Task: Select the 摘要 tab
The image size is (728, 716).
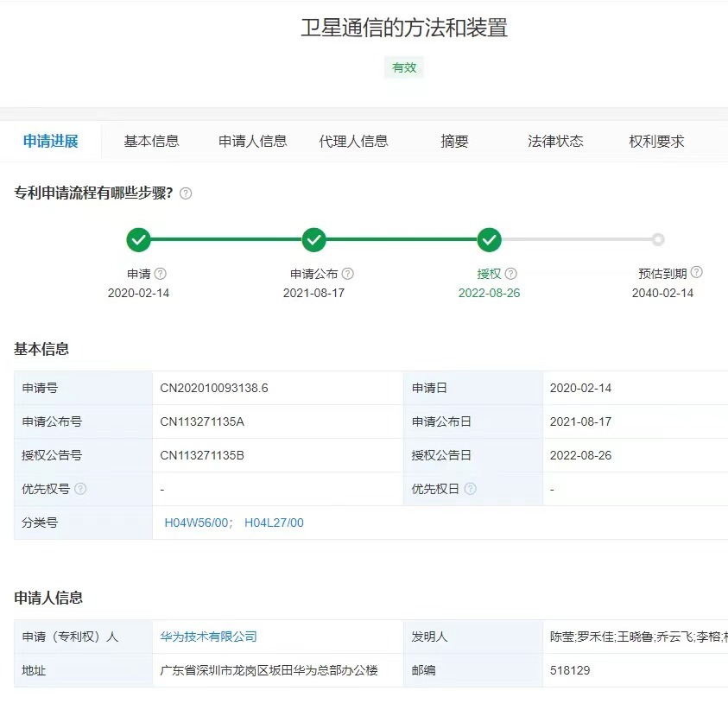Action: pos(454,142)
